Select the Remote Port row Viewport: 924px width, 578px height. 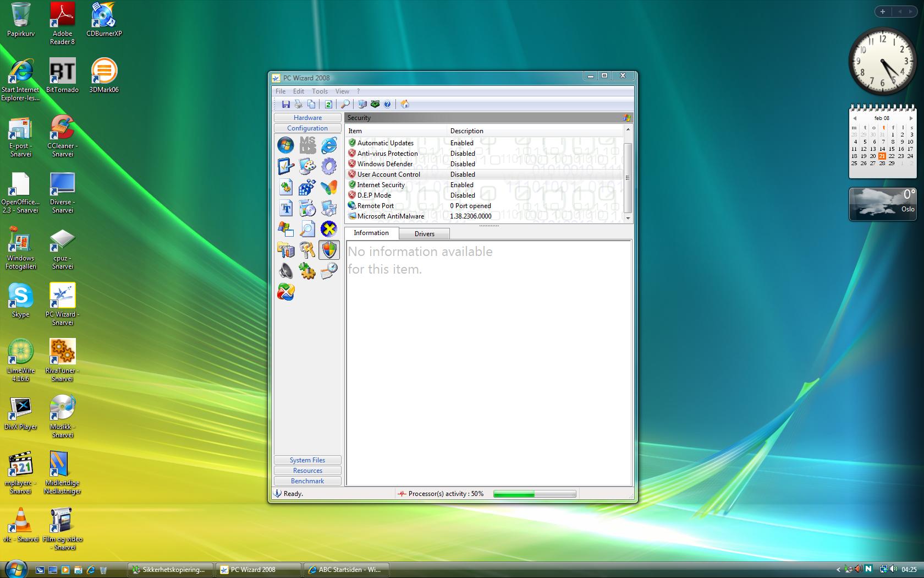(x=485, y=206)
